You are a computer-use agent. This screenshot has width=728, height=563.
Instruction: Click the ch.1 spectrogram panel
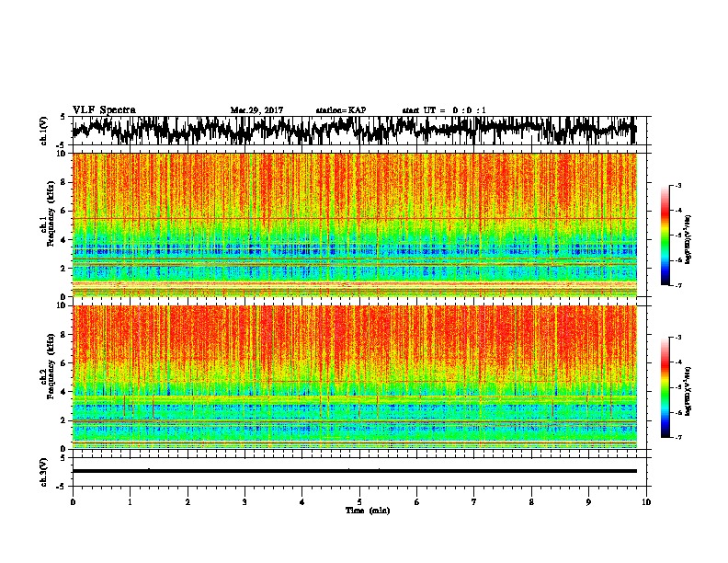(x=355, y=224)
